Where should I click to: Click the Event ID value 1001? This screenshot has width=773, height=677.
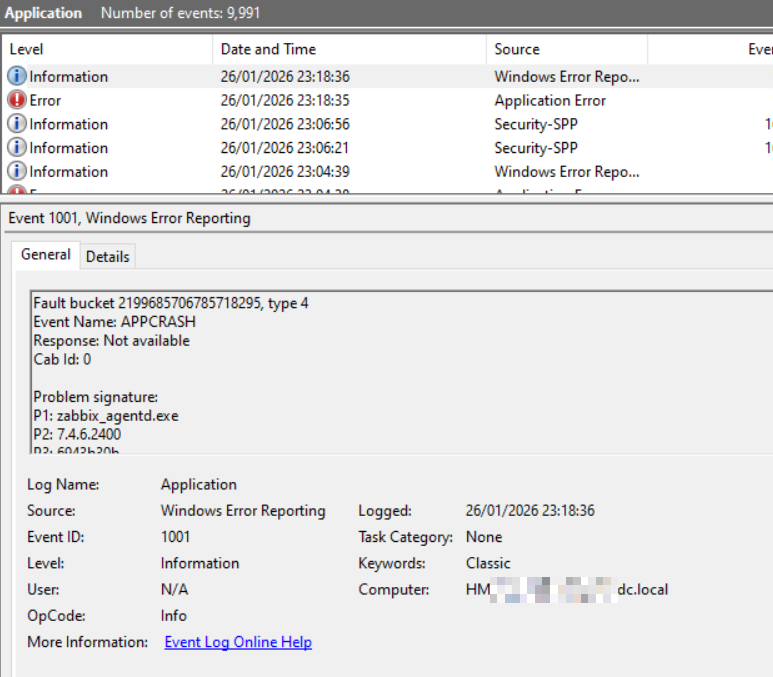pyautogui.click(x=176, y=537)
